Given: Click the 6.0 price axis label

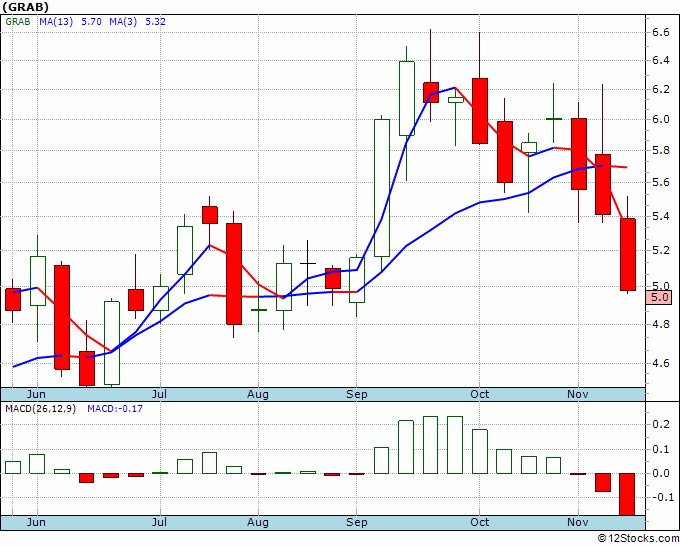Looking at the screenshot, I should pos(661,120).
